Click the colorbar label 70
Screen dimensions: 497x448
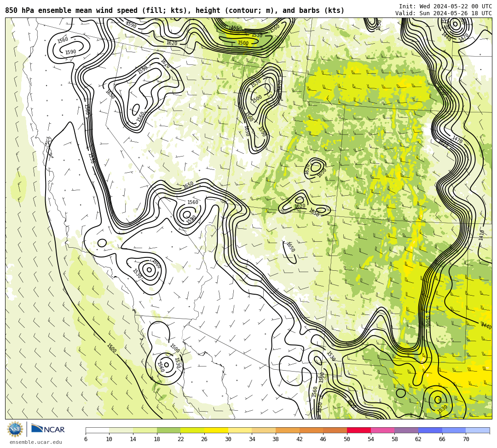tap(466, 439)
